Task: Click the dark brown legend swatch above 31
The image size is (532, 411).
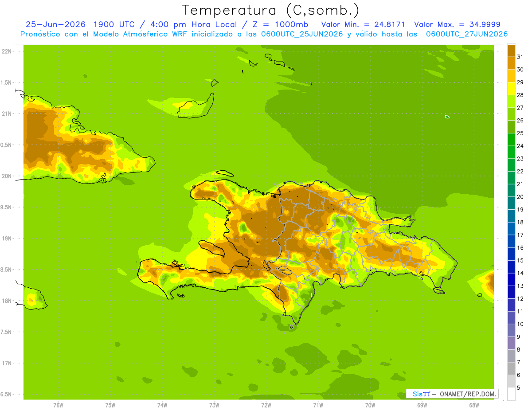Action: tap(511, 51)
